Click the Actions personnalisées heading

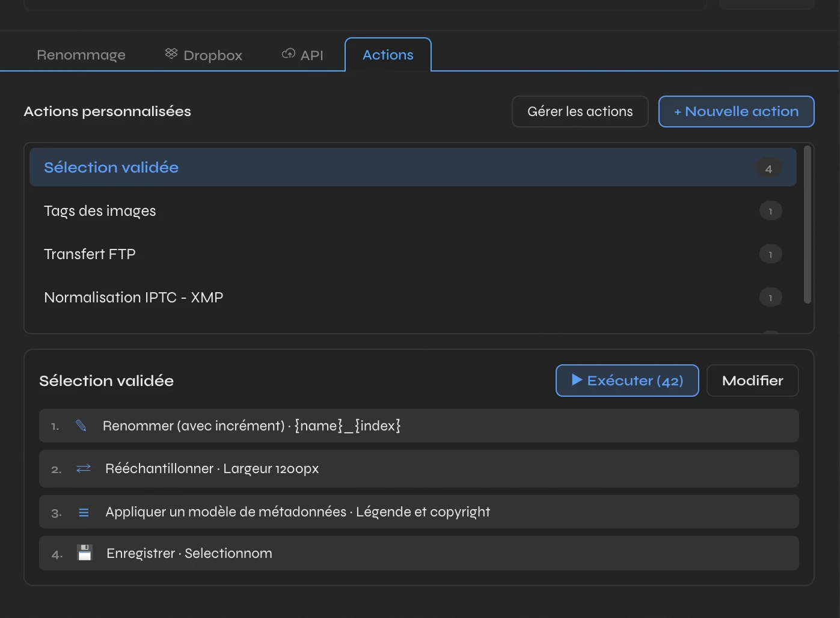click(x=108, y=111)
